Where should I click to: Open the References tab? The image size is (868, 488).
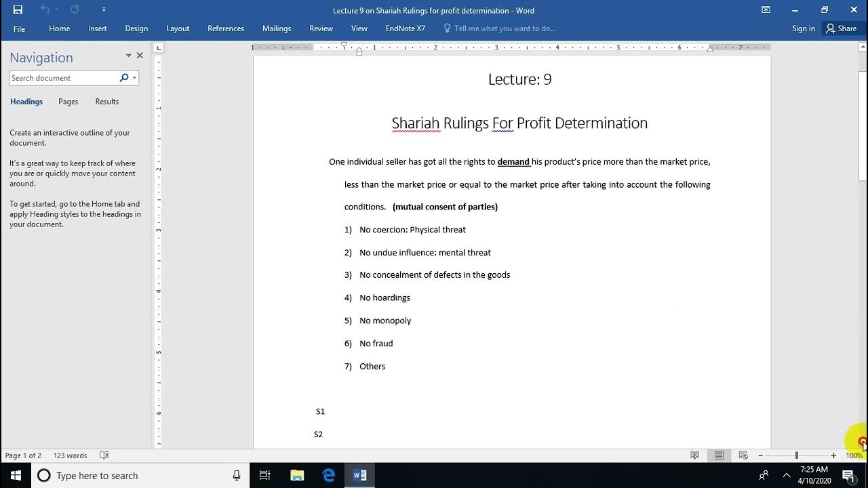coord(226,28)
